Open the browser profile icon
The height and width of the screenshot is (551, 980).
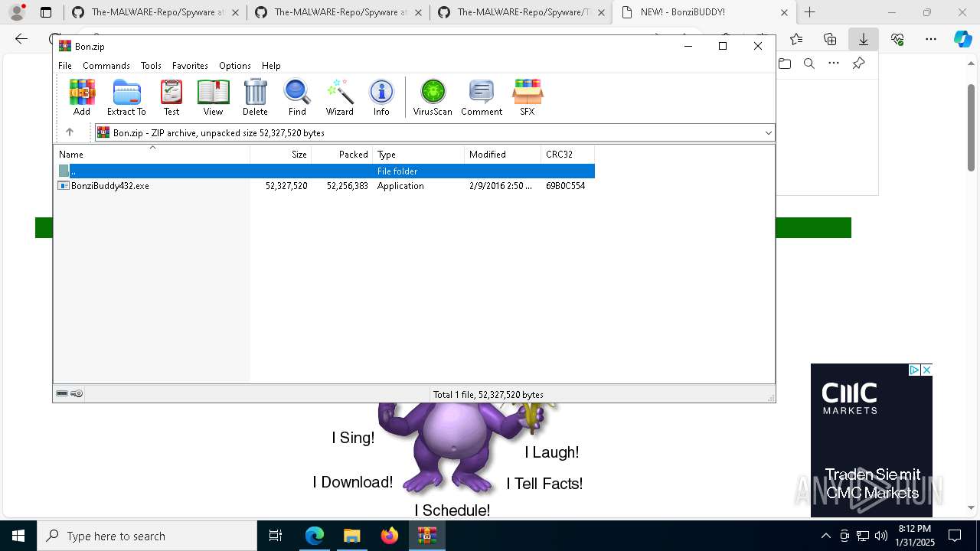click(17, 12)
